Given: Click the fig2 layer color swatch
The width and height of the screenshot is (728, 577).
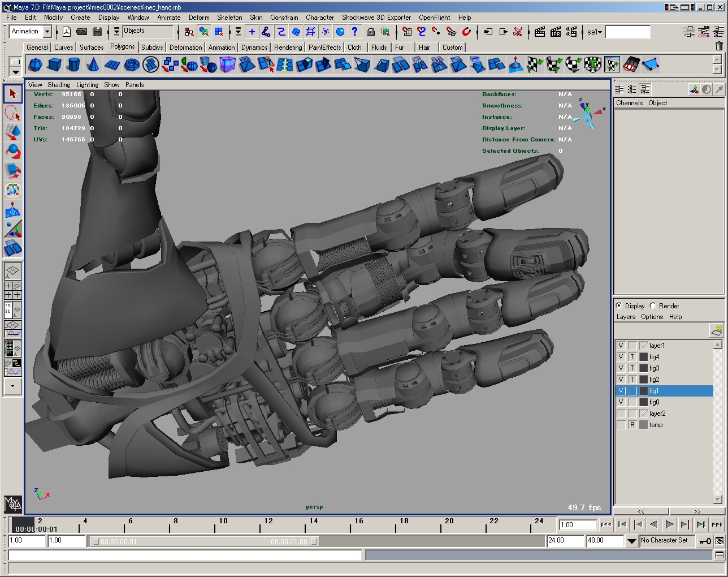Looking at the screenshot, I should pos(643,380).
